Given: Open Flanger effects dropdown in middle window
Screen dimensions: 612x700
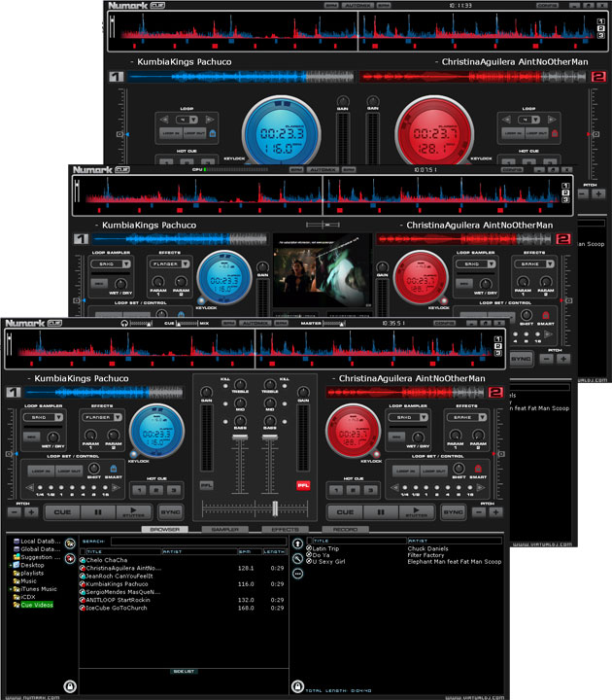Looking at the screenshot, I should [186, 263].
